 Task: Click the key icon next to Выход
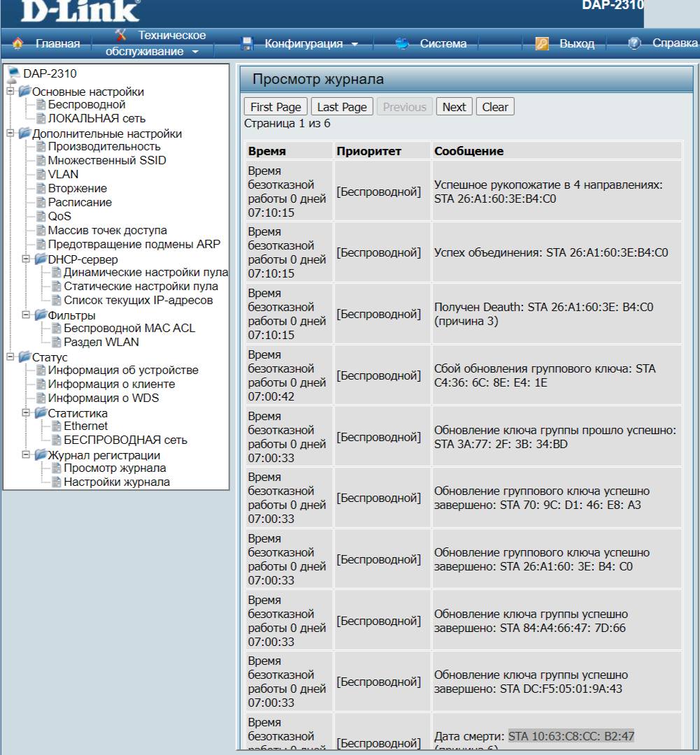[542, 44]
